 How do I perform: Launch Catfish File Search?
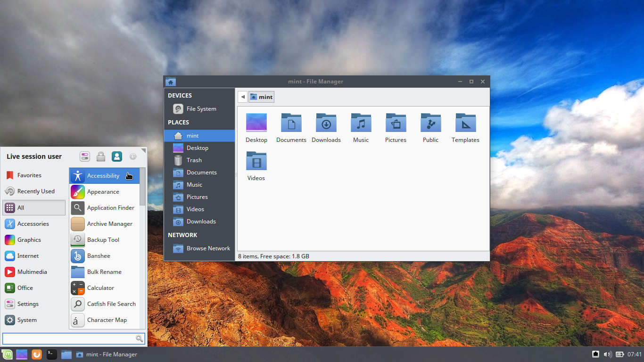tap(104, 304)
